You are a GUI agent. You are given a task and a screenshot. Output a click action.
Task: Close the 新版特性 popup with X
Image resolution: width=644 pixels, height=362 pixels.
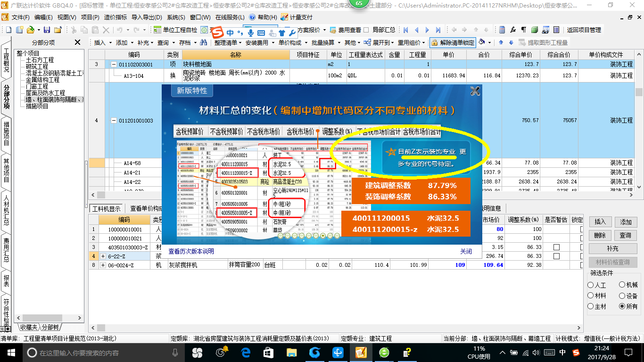[475, 91]
